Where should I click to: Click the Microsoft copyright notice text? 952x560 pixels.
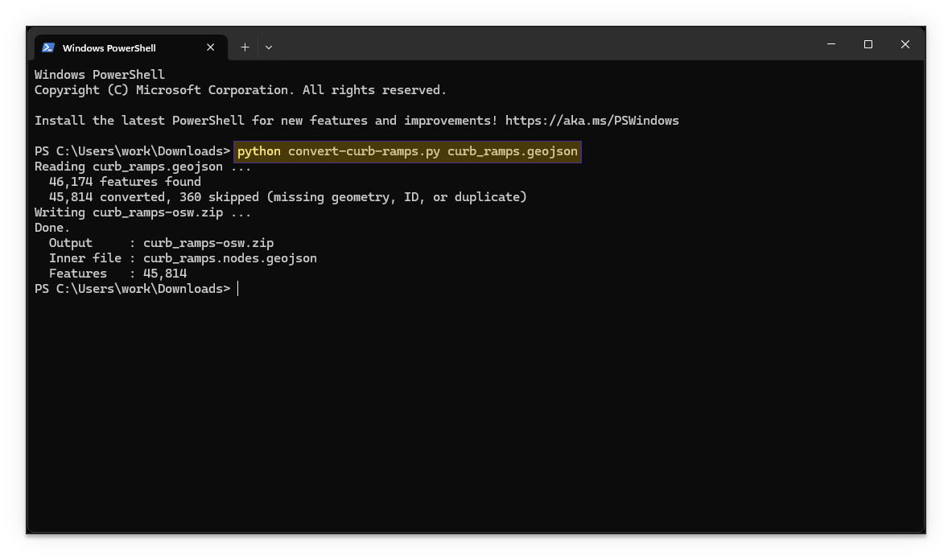pos(241,89)
